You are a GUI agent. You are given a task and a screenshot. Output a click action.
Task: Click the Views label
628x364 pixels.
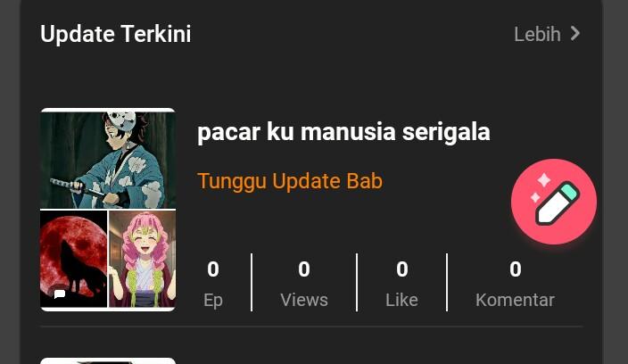tap(304, 300)
